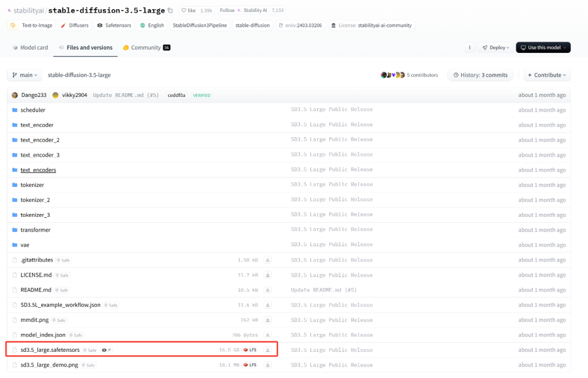Download sd3.5_large.safetensors
Screen dimensions: 588x378
(x=268, y=350)
